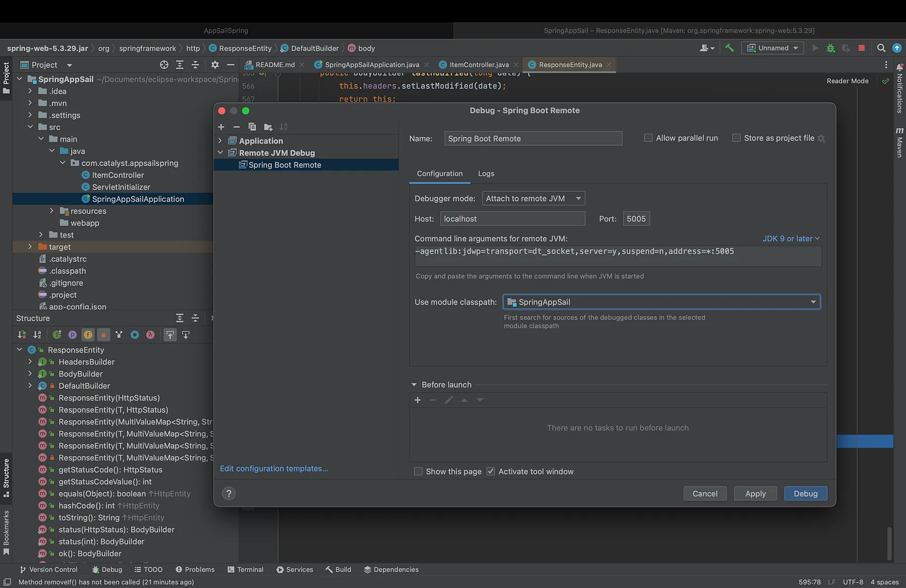The image size is (906, 588).
Task: Enable Store as project file checkbox
Action: [x=737, y=138]
